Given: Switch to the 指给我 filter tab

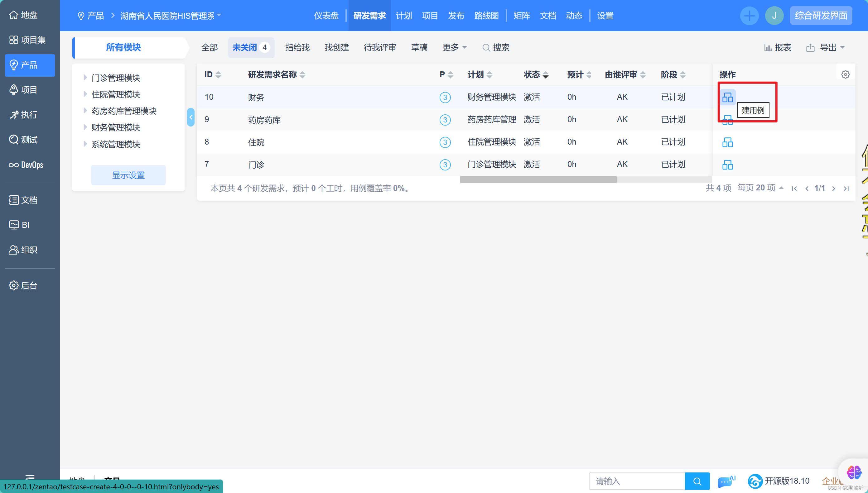Looking at the screenshot, I should [x=297, y=47].
